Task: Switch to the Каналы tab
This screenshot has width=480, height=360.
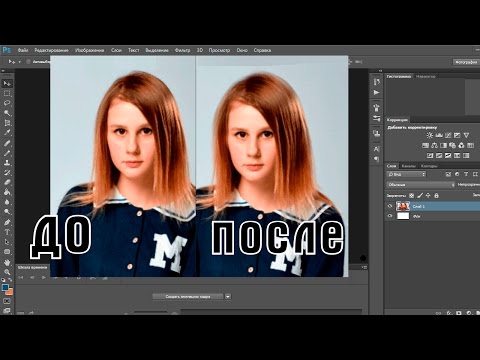Action: 408,166
